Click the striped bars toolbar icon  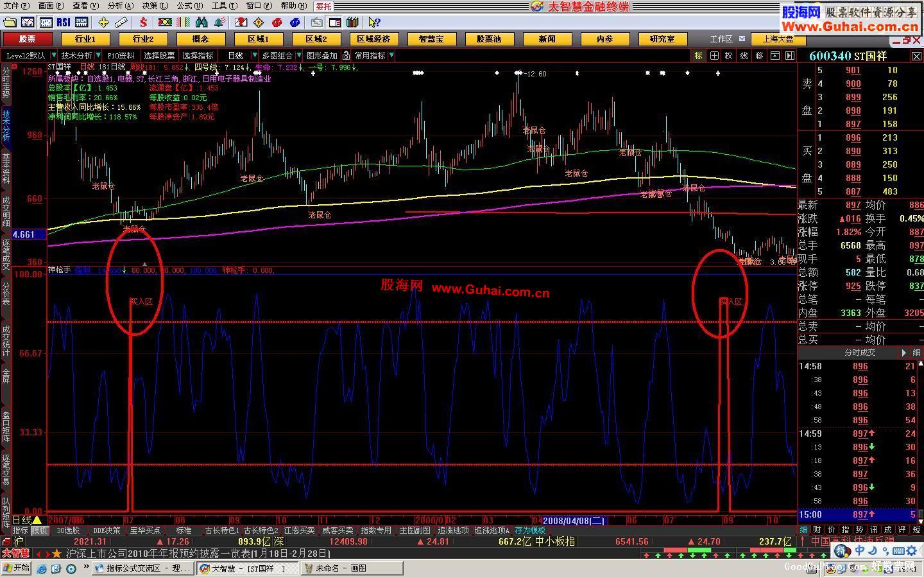pos(183,22)
